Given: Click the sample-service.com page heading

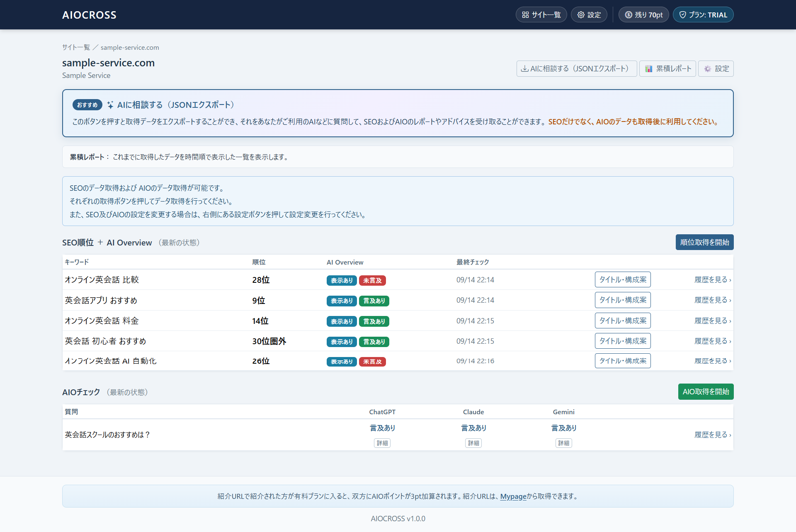Looking at the screenshot, I should click(x=108, y=63).
